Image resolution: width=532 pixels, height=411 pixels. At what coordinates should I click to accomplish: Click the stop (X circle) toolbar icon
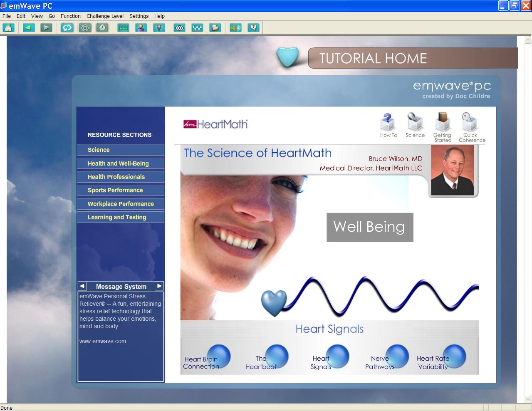point(85,28)
